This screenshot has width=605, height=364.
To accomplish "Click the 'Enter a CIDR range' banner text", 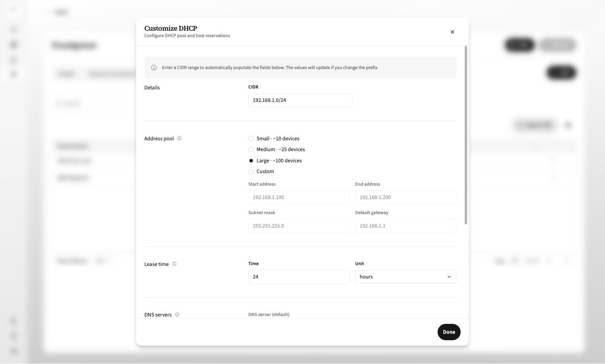I will [x=270, y=68].
